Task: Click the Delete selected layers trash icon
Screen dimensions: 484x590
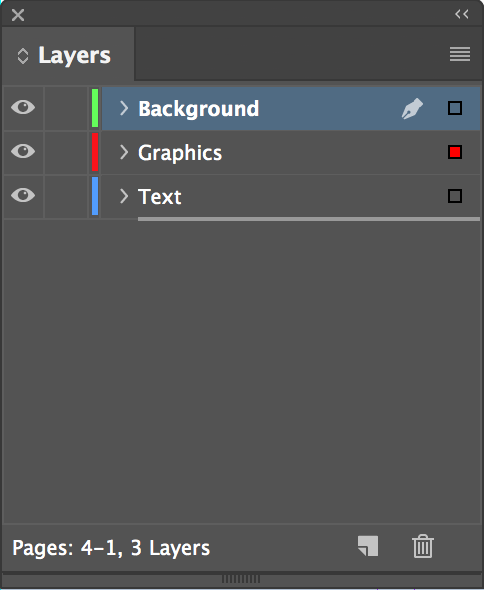Action: [423, 546]
